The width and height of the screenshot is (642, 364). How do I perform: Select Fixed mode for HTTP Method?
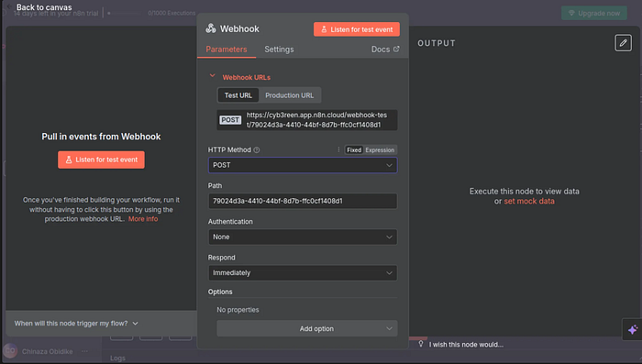click(x=354, y=149)
